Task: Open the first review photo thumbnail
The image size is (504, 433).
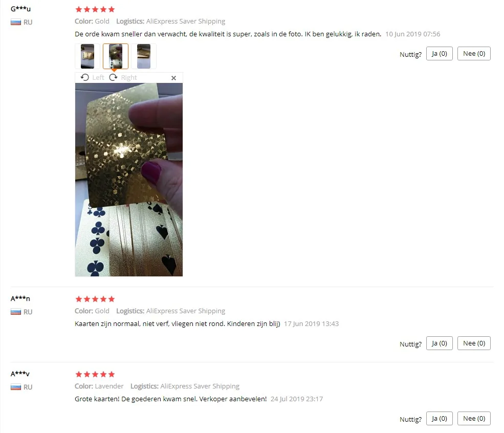Action: pos(87,56)
